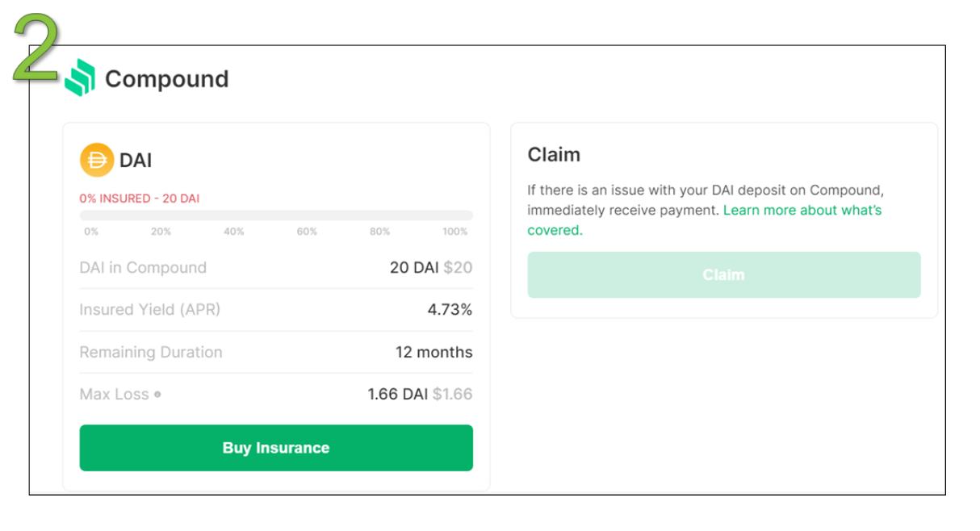Select the 40% mark on the scale
The image size is (980, 531).
[x=233, y=232]
